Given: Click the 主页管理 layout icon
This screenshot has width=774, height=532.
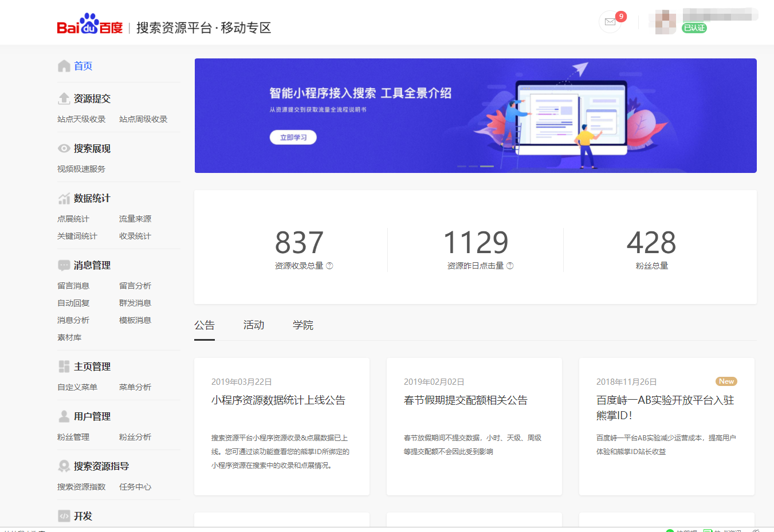Looking at the screenshot, I should point(64,367).
